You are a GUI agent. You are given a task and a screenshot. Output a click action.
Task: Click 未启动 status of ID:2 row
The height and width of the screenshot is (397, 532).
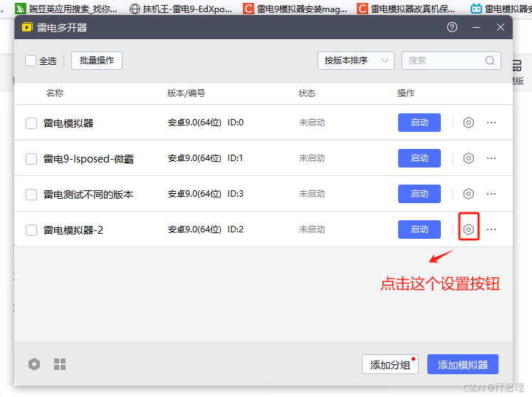tap(312, 230)
